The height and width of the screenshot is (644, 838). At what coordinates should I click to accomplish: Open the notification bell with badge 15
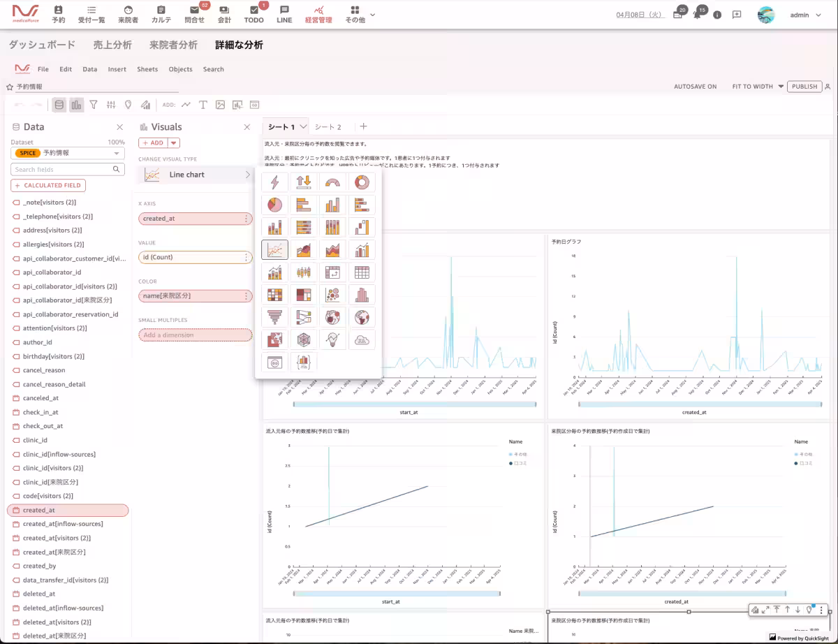(x=697, y=15)
